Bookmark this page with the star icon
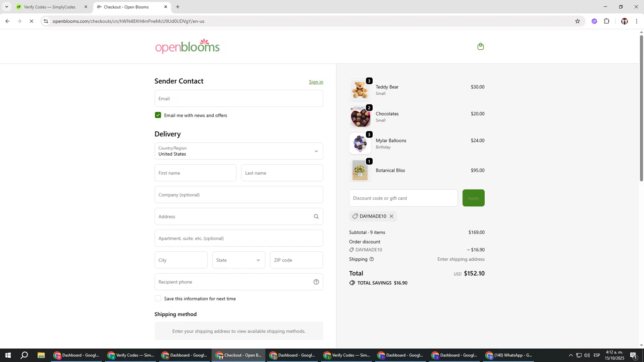 [x=577, y=21]
